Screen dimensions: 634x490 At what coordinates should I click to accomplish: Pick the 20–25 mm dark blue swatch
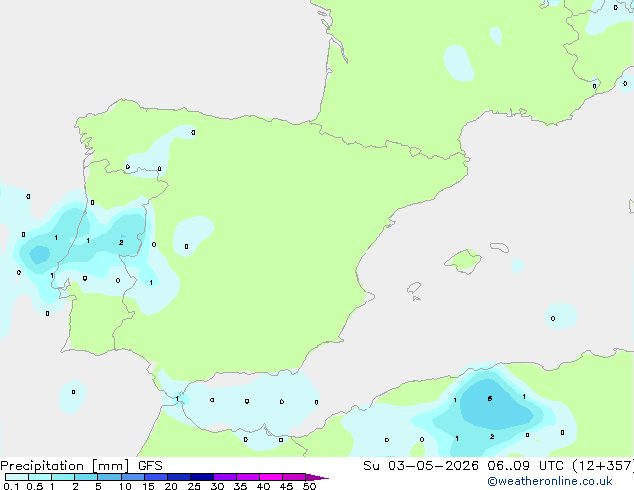click(x=179, y=477)
